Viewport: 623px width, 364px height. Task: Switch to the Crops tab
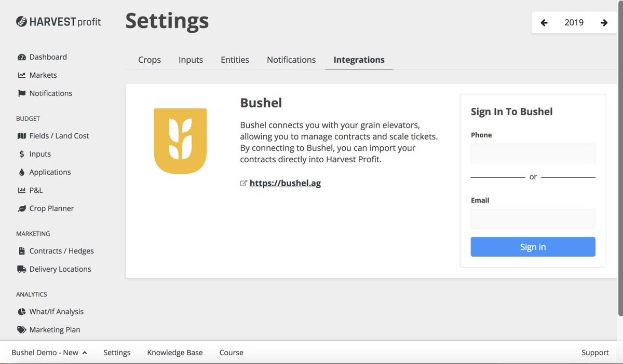click(x=150, y=60)
